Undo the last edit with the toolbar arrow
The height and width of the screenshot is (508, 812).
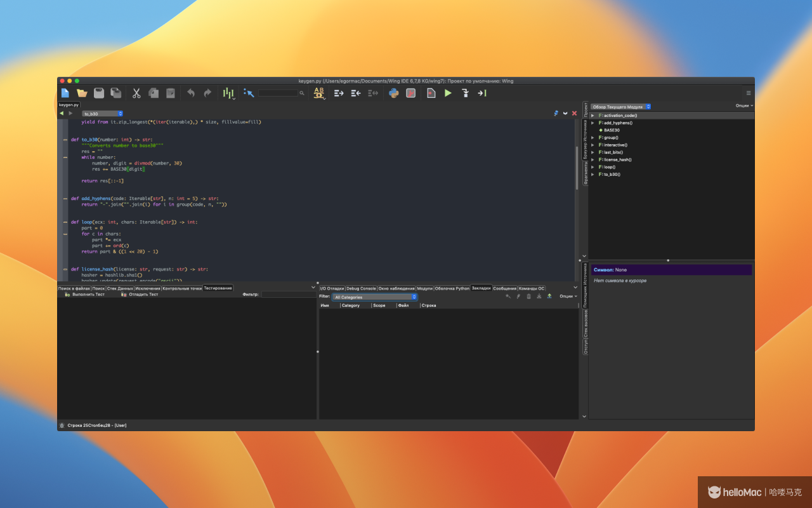pyautogui.click(x=190, y=93)
